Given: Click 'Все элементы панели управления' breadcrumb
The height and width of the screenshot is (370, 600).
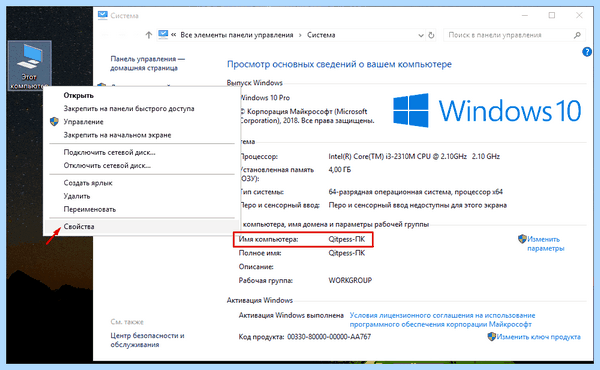Looking at the screenshot, I should (236, 35).
